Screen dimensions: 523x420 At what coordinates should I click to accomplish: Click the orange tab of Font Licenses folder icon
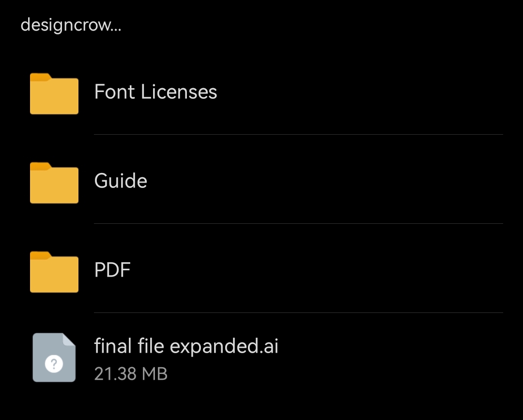41,77
